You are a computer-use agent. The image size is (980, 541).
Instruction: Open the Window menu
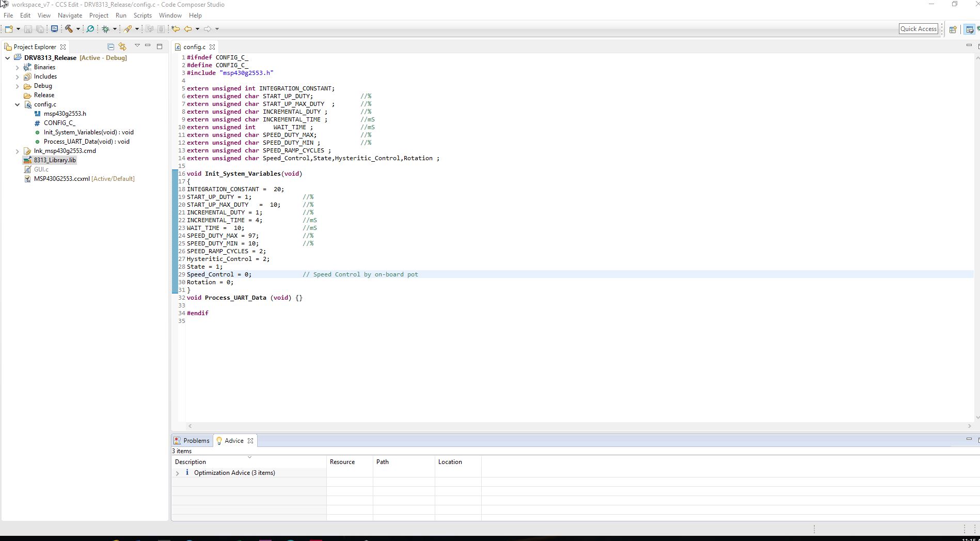(170, 16)
